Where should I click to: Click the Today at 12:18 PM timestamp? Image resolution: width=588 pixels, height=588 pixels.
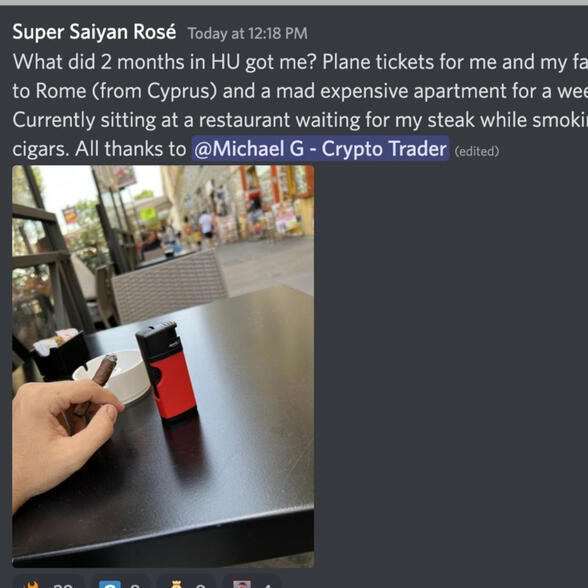(x=248, y=33)
